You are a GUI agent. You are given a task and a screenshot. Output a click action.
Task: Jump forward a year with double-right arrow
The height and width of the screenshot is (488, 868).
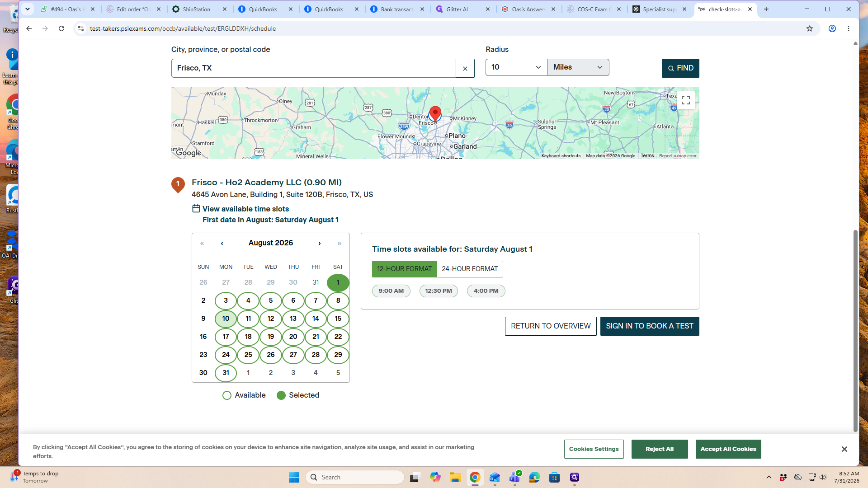coord(340,243)
